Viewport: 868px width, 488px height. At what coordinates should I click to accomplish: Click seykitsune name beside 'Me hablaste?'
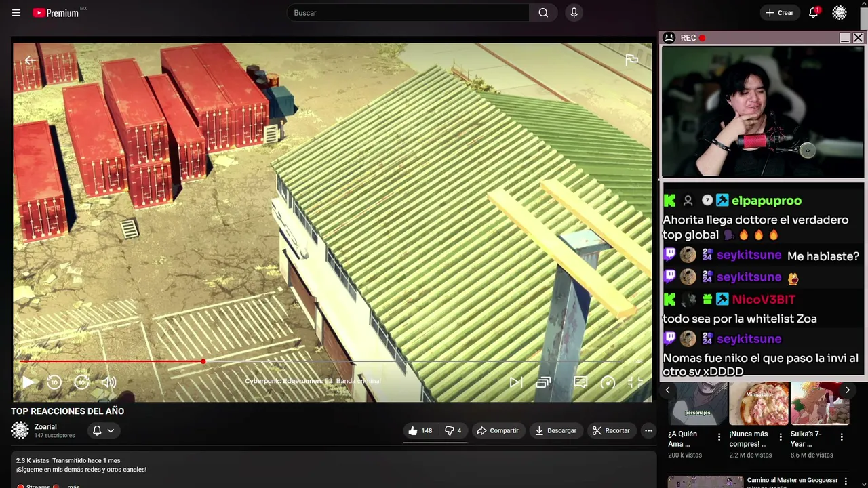749,256
